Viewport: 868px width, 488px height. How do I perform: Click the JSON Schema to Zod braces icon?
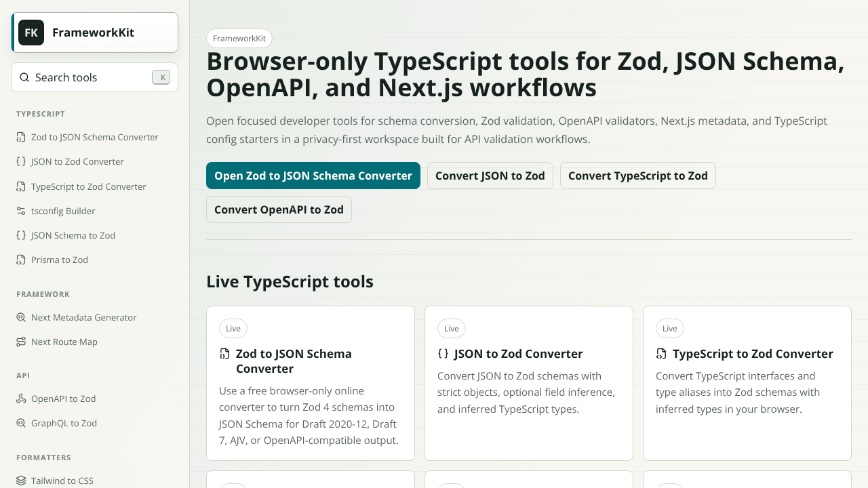tap(21, 235)
